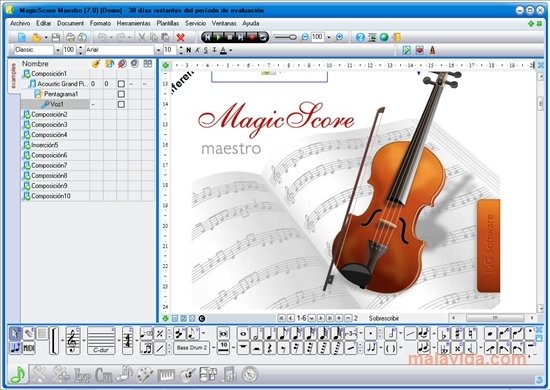Toggle loop playback in transport bar
Image resolution: width=550 pixels, height=390 pixels.
(263, 37)
